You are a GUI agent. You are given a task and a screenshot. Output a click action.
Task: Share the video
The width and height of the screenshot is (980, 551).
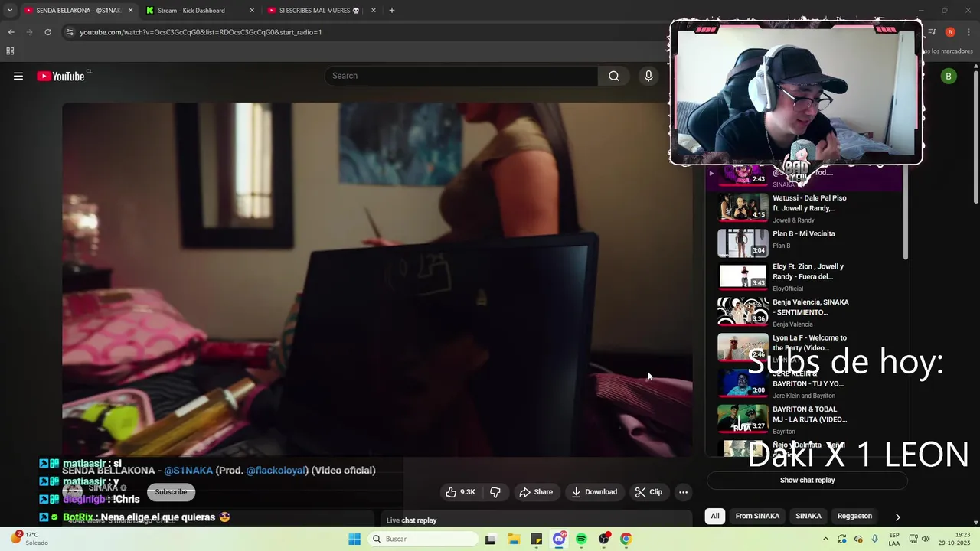(536, 492)
